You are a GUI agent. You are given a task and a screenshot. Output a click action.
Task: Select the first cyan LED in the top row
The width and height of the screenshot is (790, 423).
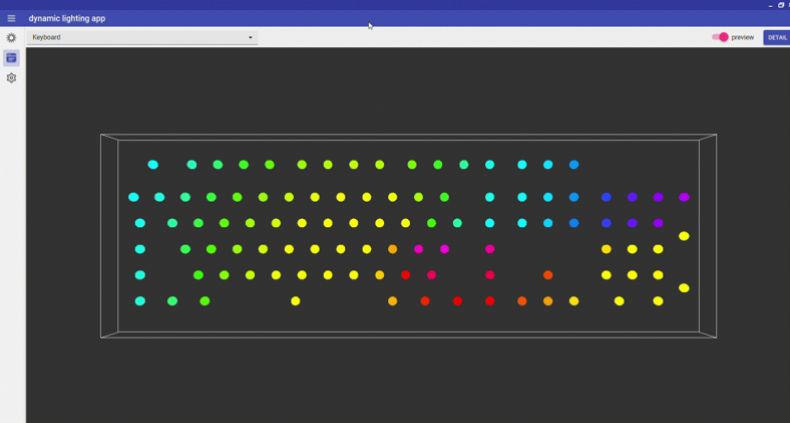pyautogui.click(x=153, y=165)
